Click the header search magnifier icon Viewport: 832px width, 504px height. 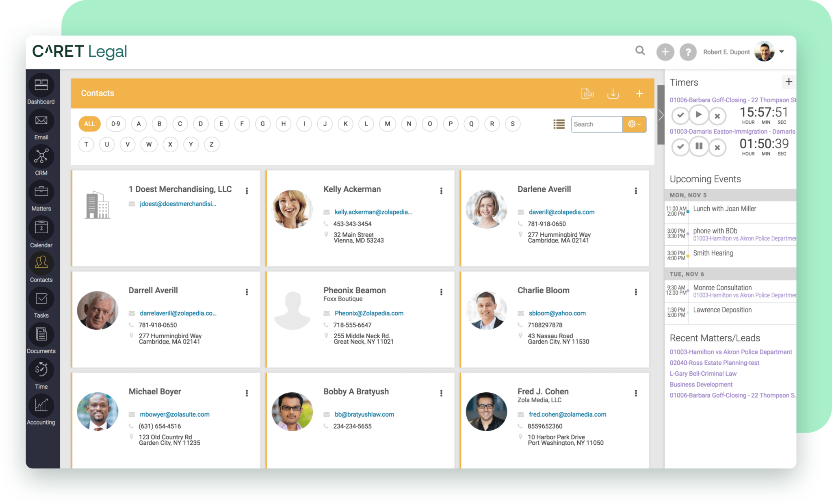(x=640, y=51)
